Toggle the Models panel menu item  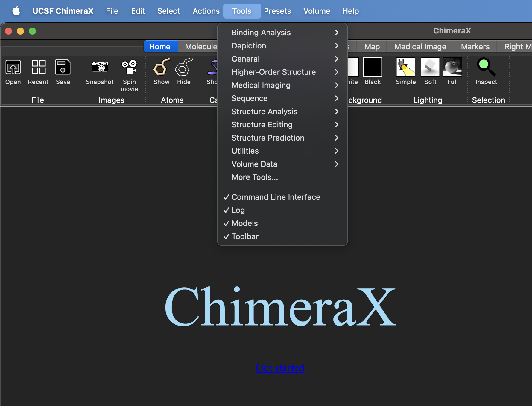[x=244, y=223]
